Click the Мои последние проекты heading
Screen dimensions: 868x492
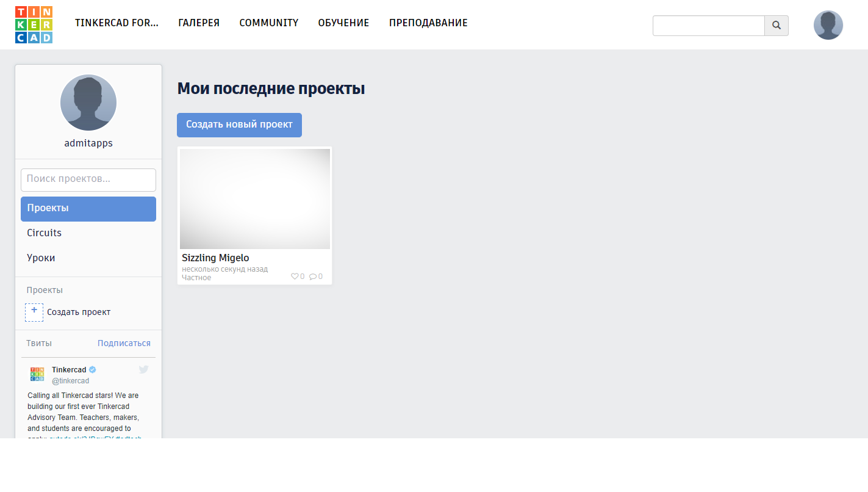pos(271,89)
